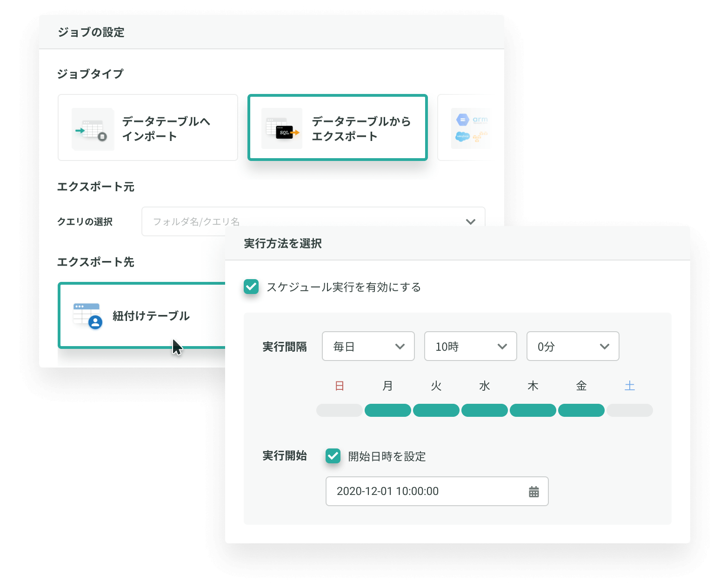Uncheck スケジュール実行を有効にする
Viewport: 720px width, 588px height.
point(251,287)
